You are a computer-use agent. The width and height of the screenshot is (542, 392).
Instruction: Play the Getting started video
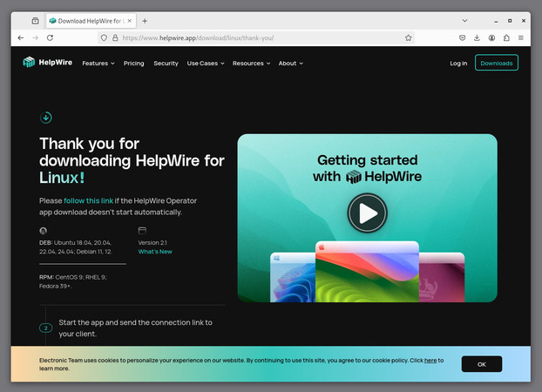coord(367,213)
